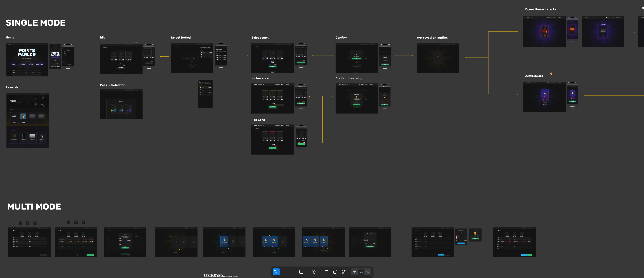Toggle back to Design mode
The image size is (644, 278).
tap(361, 272)
